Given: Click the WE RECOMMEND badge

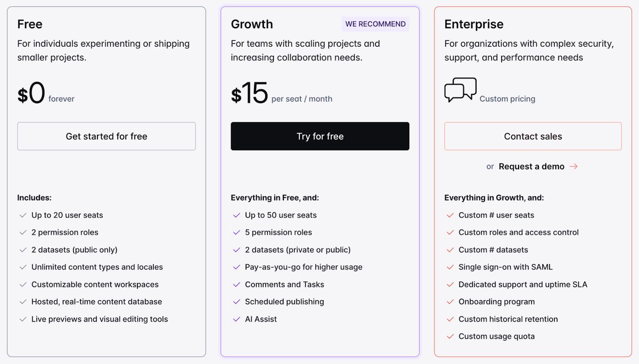Looking at the screenshot, I should (x=375, y=24).
